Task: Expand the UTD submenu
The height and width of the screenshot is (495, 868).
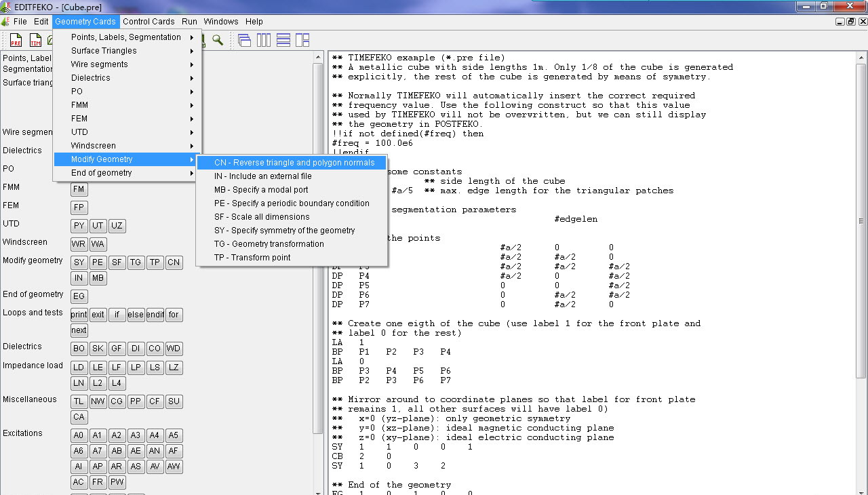Action: tap(127, 132)
